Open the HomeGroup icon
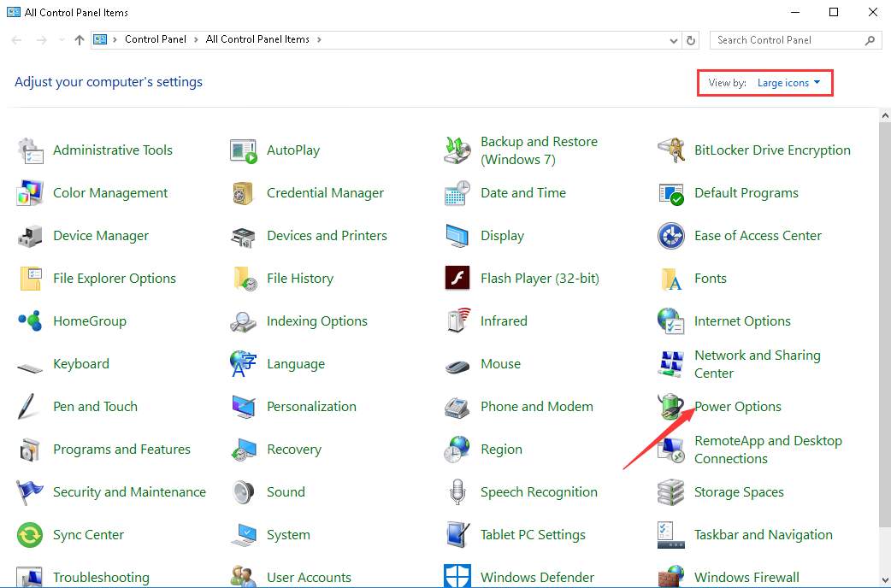The width and height of the screenshot is (891, 588). point(30,321)
